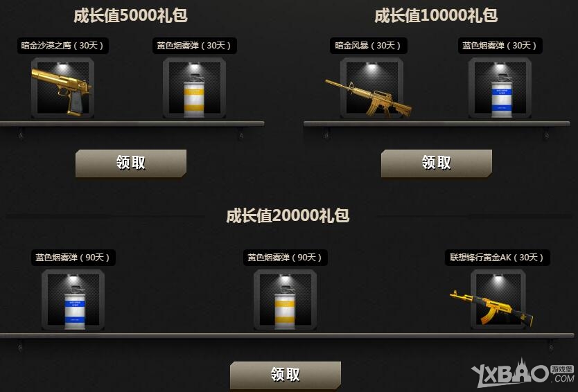Click the 成长值5000礼包 heading
Screen dimensions: 578x392
131,15
